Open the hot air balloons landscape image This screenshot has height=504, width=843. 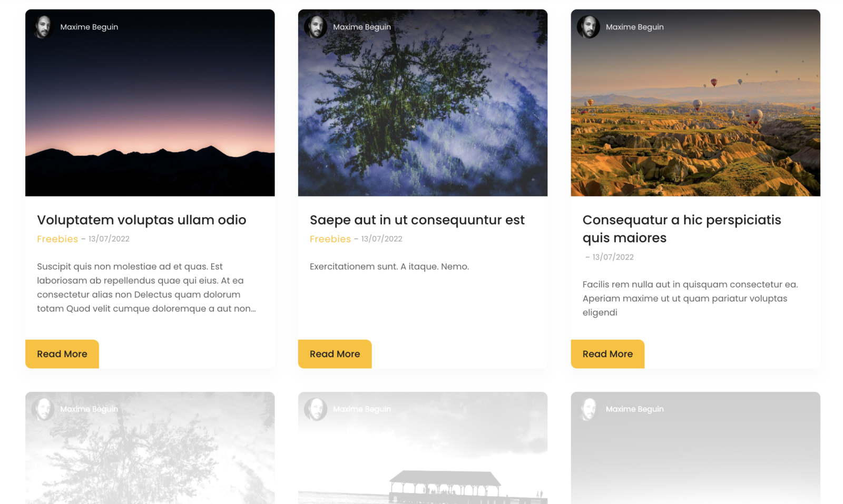pos(695,103)
